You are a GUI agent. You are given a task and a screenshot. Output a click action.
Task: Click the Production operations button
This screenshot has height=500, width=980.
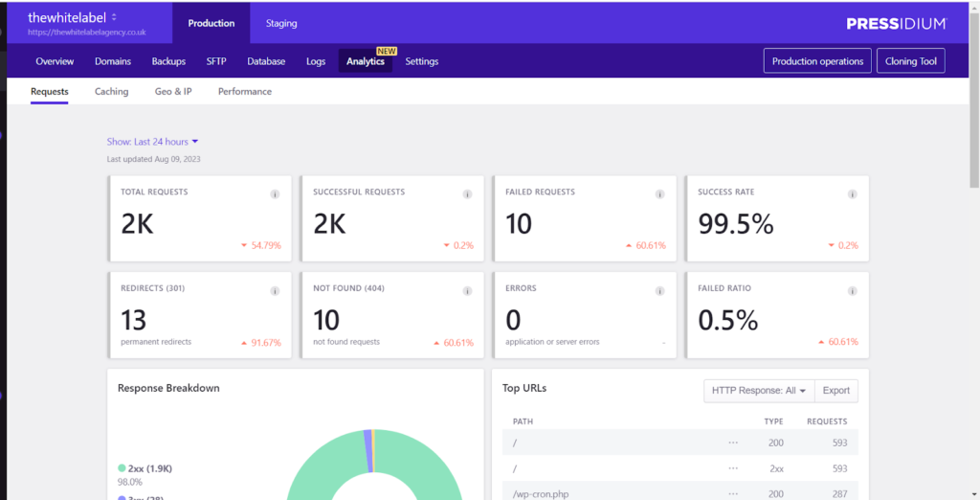[x=817, y=61]
